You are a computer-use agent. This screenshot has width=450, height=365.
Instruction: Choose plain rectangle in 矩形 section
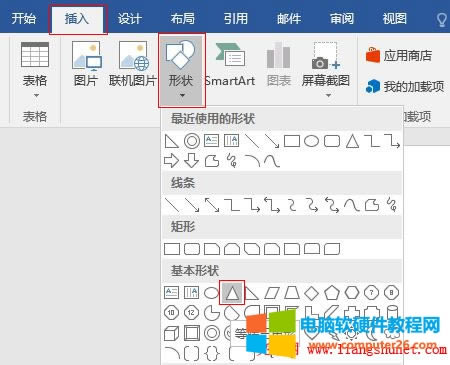coord(172,249)
